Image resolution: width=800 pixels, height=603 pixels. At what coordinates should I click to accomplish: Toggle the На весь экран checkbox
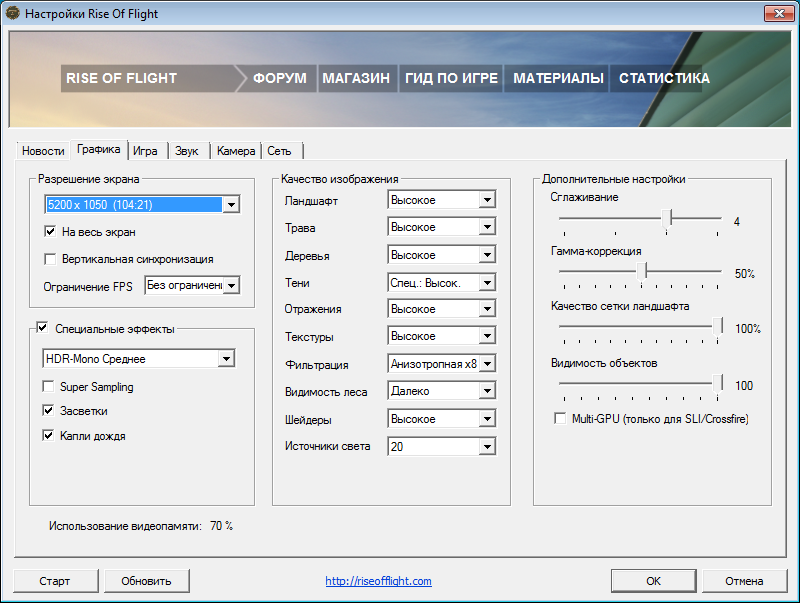tap(50, 232)
